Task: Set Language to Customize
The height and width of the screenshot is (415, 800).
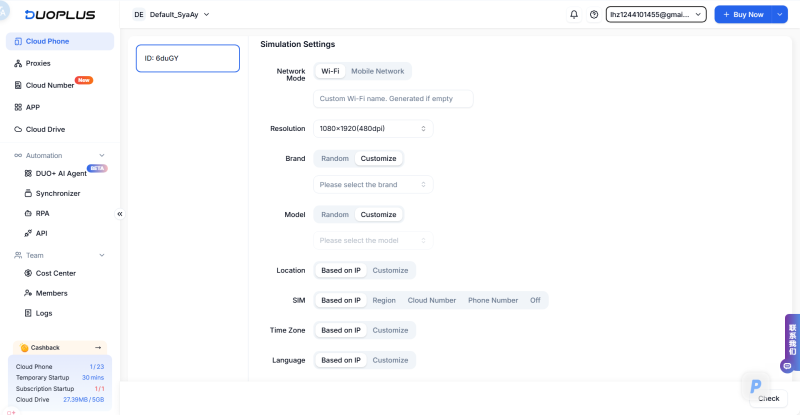Action: click(390, 360)
